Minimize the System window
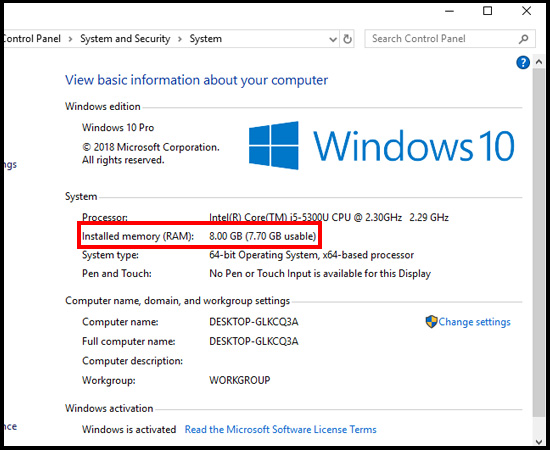Screen dimensions: 550x450 coord(449,11)
